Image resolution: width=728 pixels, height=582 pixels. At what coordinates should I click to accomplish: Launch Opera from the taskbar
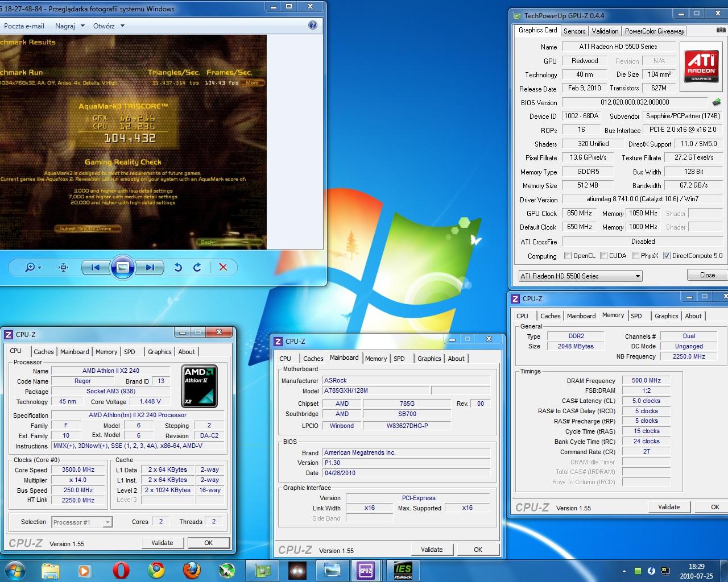[x=121, y=570]
